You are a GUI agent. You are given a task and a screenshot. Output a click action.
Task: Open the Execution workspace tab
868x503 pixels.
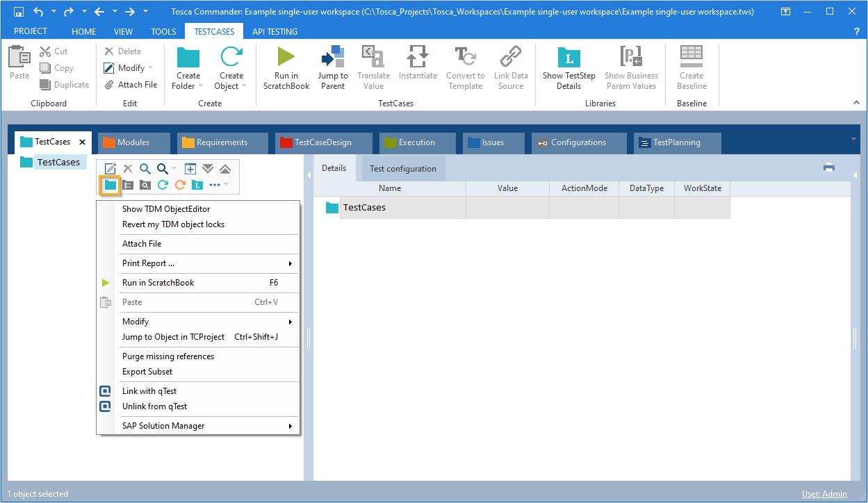pos(416,142)
